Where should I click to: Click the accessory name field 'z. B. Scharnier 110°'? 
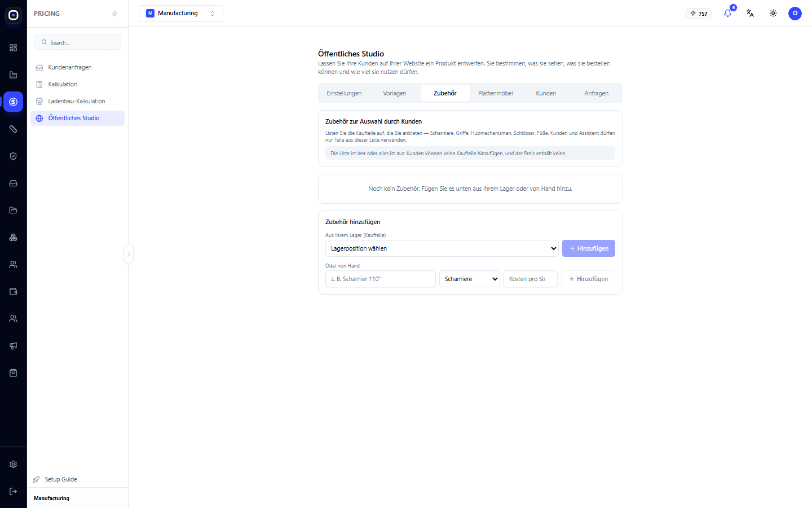[381, 279]
